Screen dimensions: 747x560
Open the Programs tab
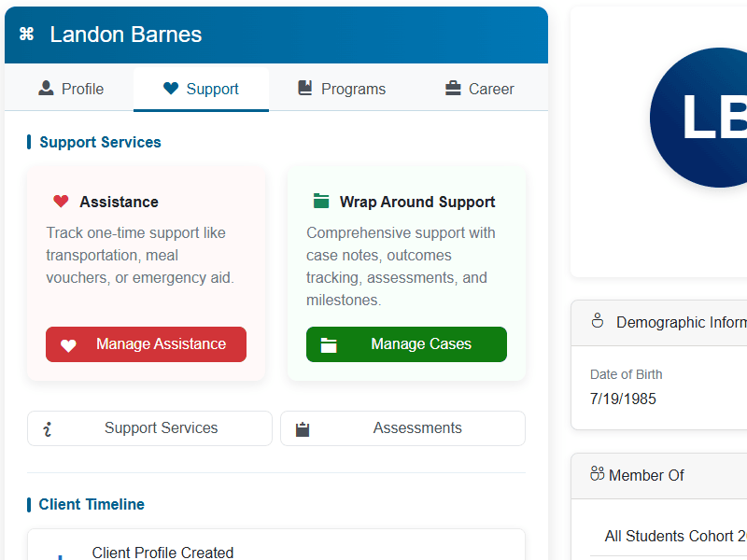(x=342, y=90)
